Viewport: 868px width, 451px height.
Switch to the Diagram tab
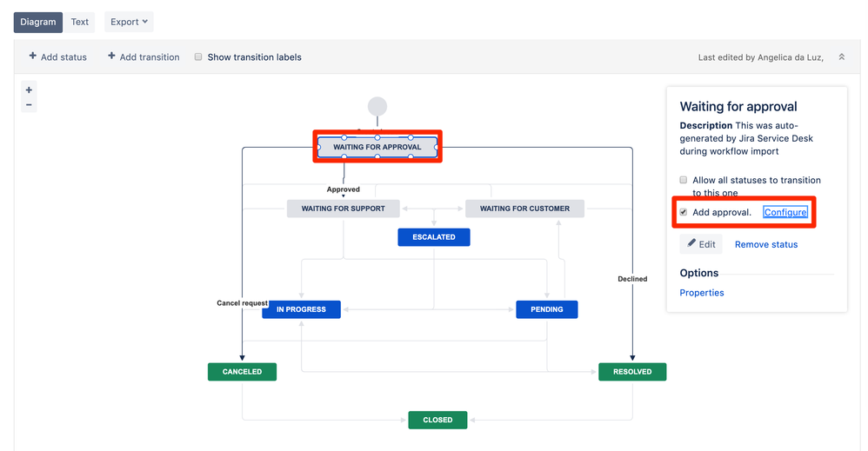point(38,22)
